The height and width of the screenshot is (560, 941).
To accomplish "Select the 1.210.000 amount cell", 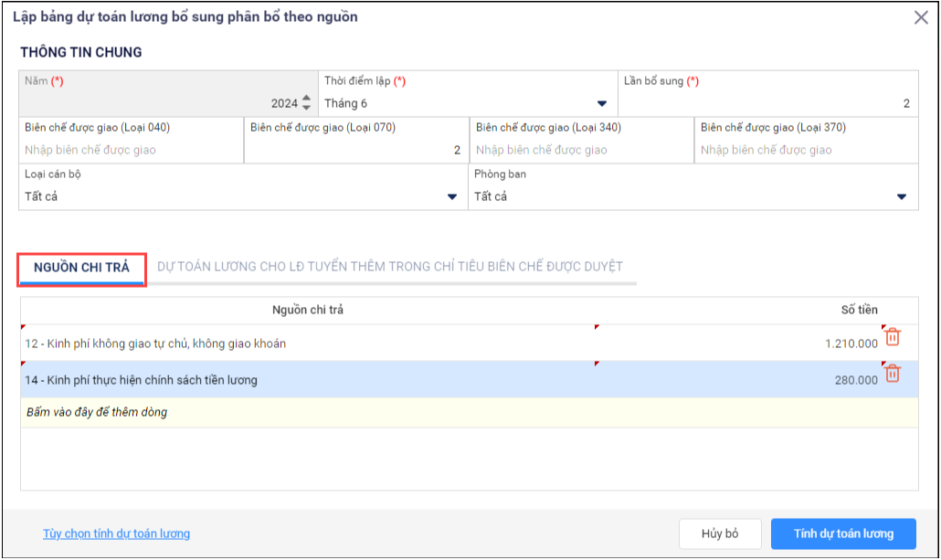I will (739, 343).
